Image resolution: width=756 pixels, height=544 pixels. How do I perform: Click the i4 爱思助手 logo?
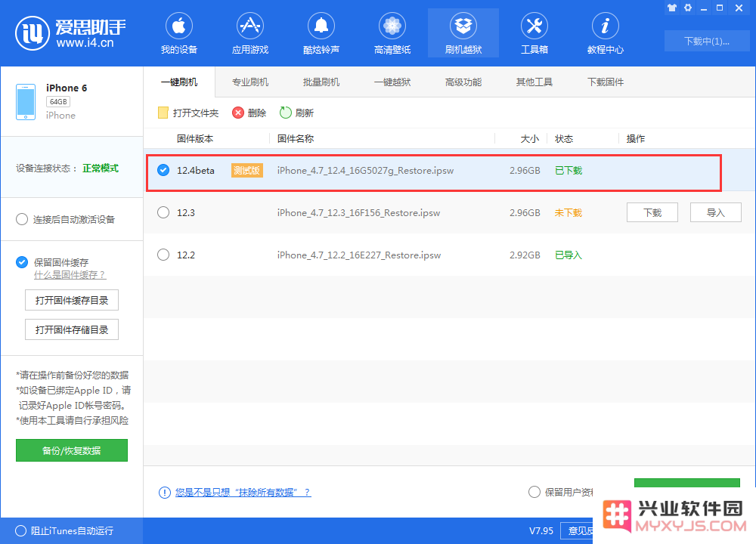pos(70,33)
